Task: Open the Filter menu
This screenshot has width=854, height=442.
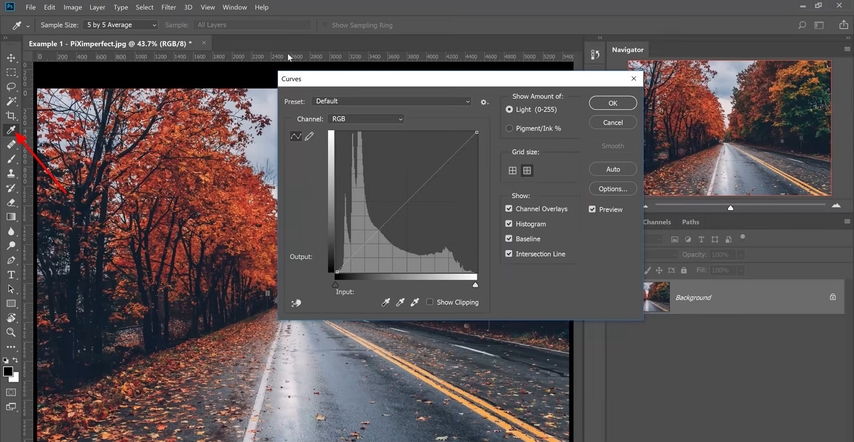Action: pos(169,7)
